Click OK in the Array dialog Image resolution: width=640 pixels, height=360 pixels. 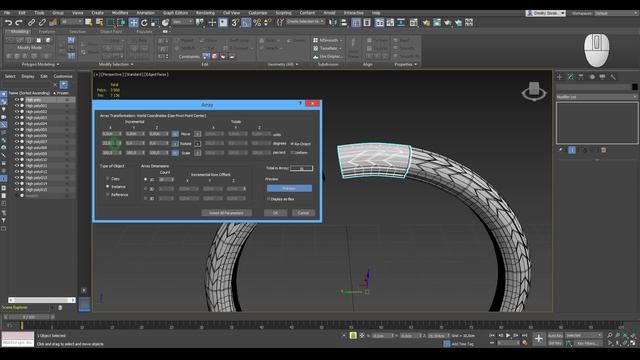pyautogui.click(x=275, y=213)
